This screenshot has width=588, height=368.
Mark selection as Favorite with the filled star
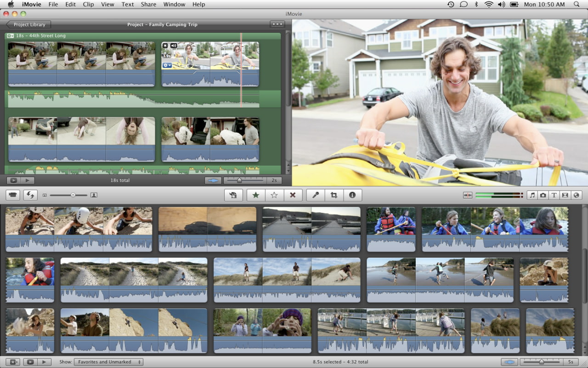pyautogui.click(x=256, y=195)
